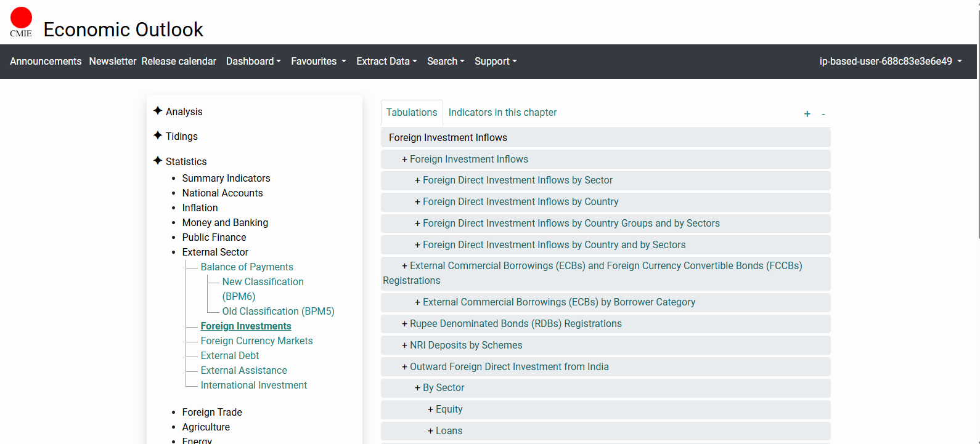Open the ip-based-user account dropdown

890,62
